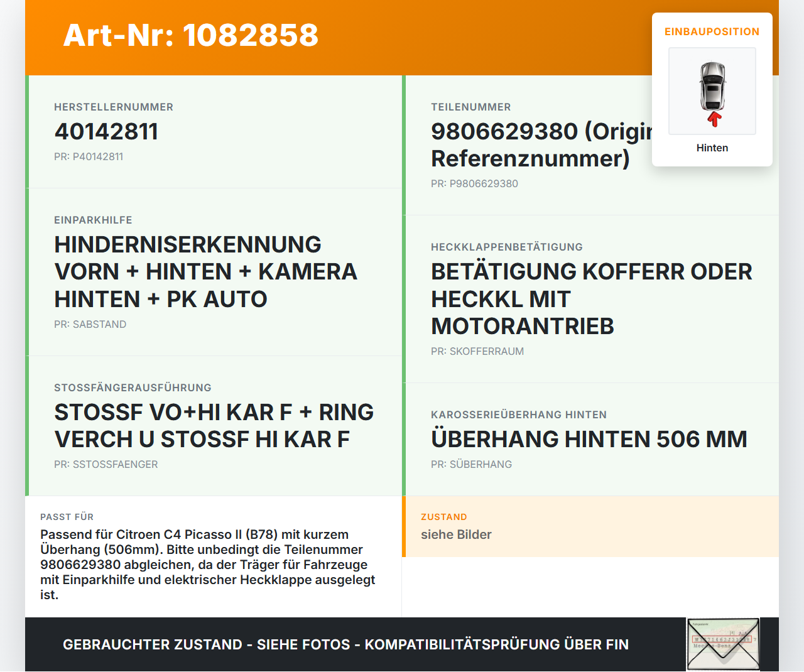Screen dimensions: 804x672
Task: Click the 'STOSSFÄNGERAUSFÜHRUNG' label
Action: tap(133, 387)
